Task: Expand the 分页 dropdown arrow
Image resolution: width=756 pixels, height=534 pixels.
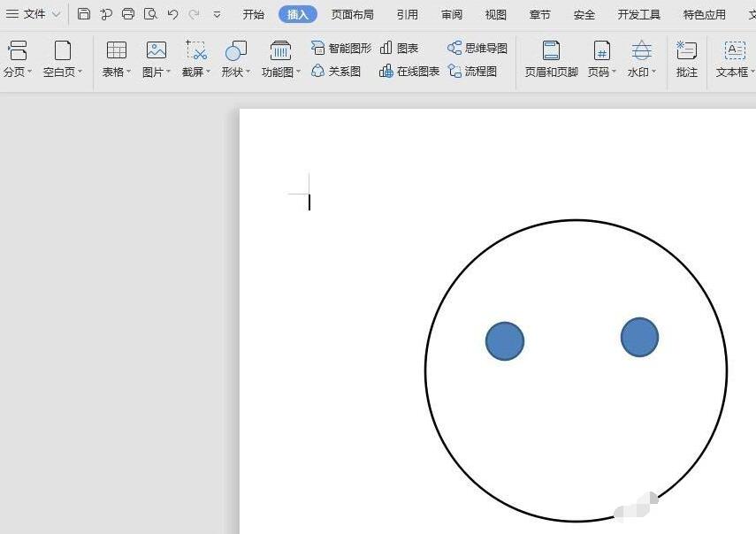Action: pyautogui.click(x=30, y=72)
